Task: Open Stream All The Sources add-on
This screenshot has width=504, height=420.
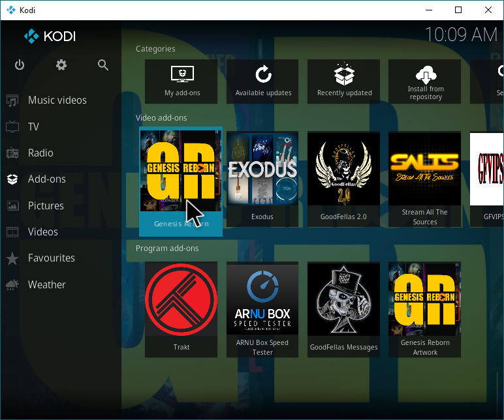Action: 424,179
